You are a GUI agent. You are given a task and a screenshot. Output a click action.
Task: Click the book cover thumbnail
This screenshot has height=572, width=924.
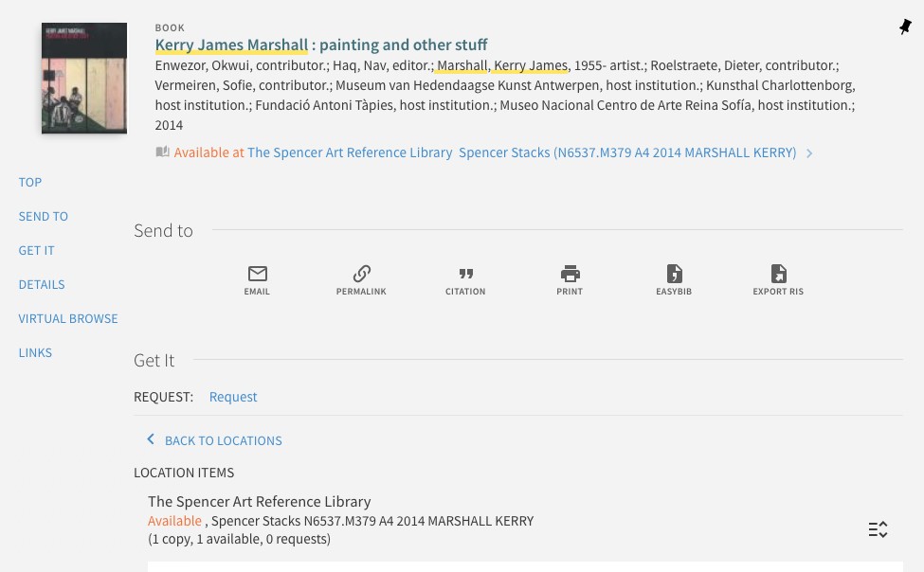pyautogui.click(x=84, y=78)
